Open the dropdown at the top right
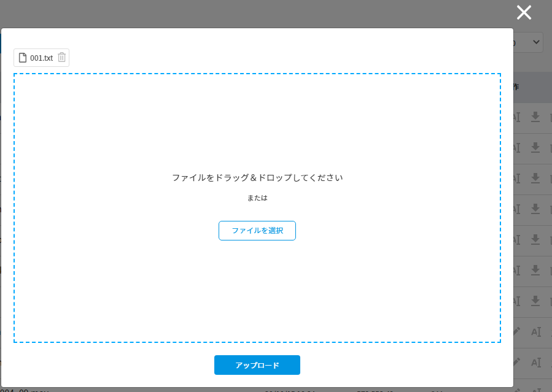 click(x=529, y=42)
